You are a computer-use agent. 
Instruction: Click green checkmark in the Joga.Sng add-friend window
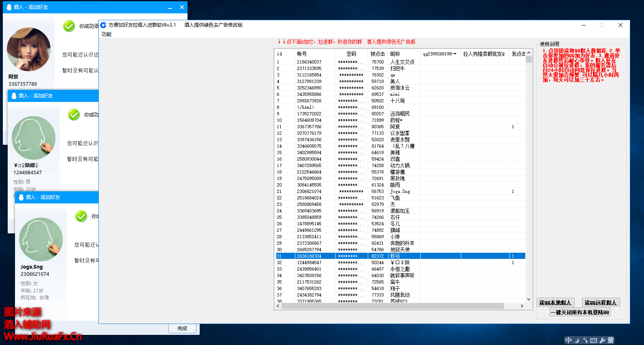pyautogui.click(x=81, y=216)
